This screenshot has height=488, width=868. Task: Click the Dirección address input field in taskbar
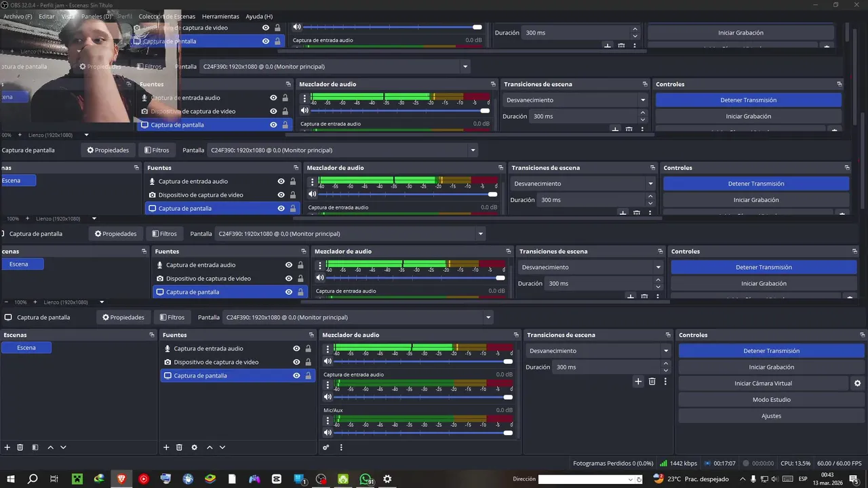pyautogui.click(x=582, y=479)
